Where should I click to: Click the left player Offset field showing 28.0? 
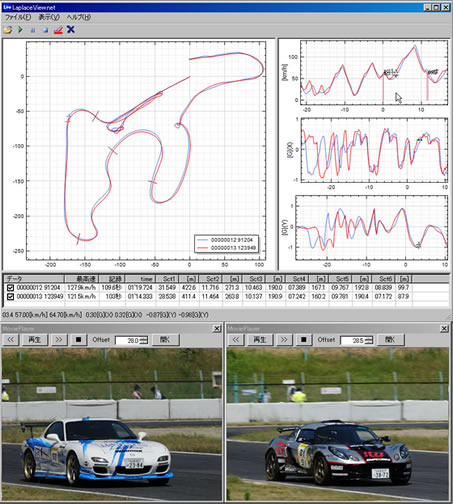(x=128, y=340)
